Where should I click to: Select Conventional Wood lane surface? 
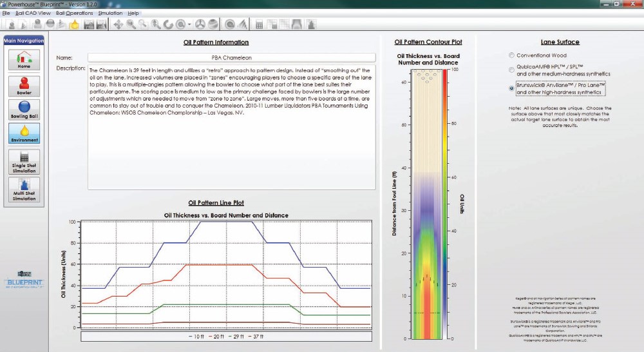512,55
